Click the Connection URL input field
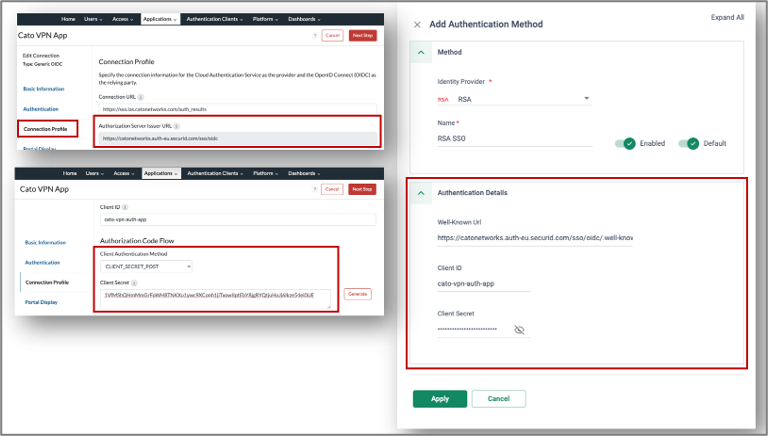768x436 pixels. [x=238, y=109]
